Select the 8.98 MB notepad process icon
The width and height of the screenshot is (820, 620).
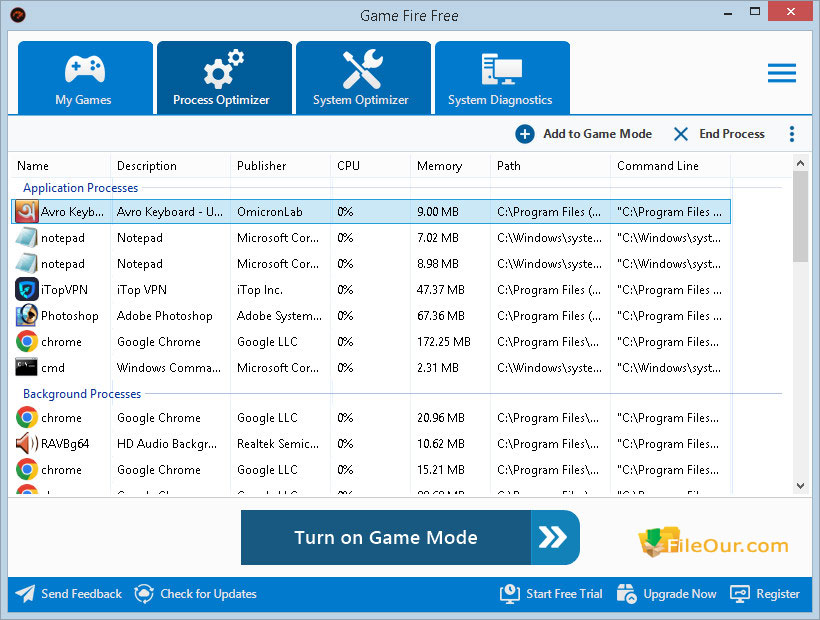27,263
